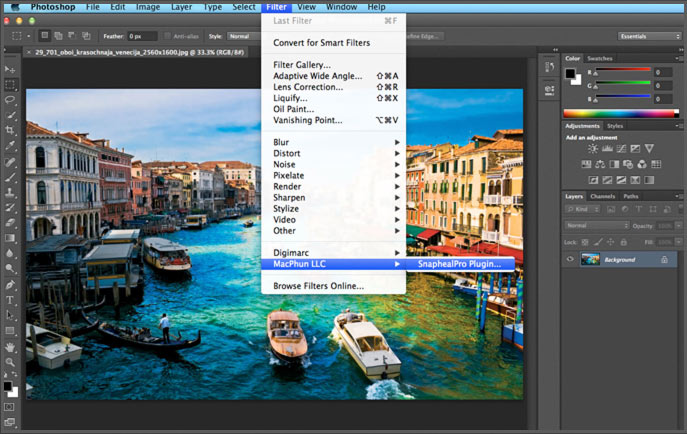Select the Type tool
687x434 pixels.
point(11,300)
